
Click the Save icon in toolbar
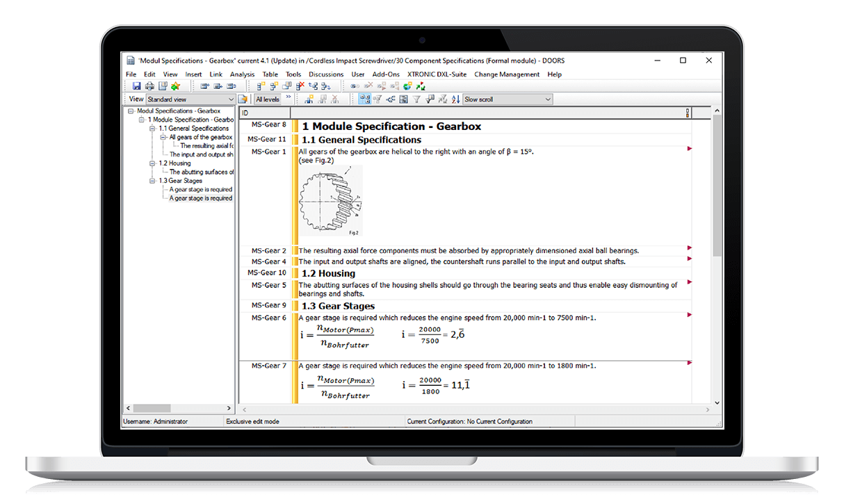coord(137,86)
